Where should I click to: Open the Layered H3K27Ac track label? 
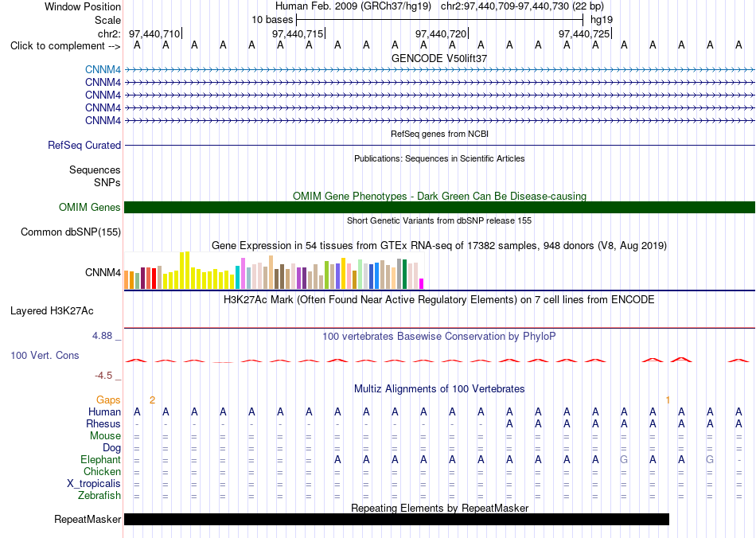pos(52,311)
